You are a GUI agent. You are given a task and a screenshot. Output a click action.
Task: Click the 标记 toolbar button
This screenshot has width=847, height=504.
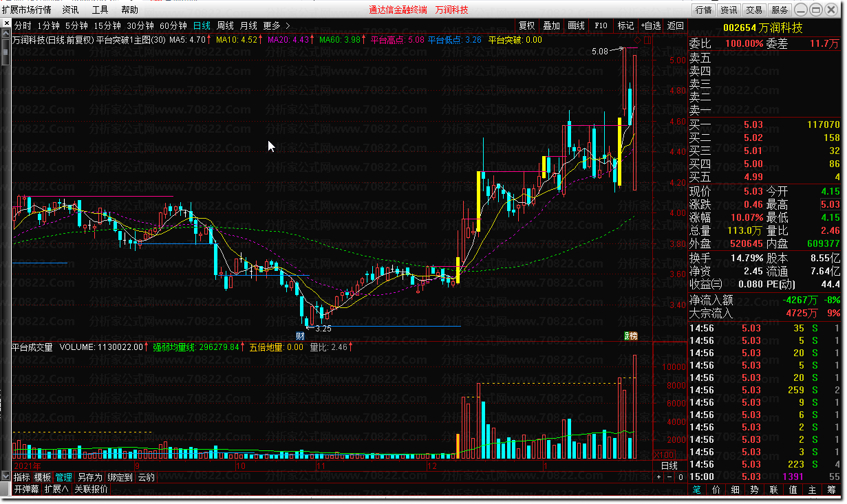pos(625,26)
